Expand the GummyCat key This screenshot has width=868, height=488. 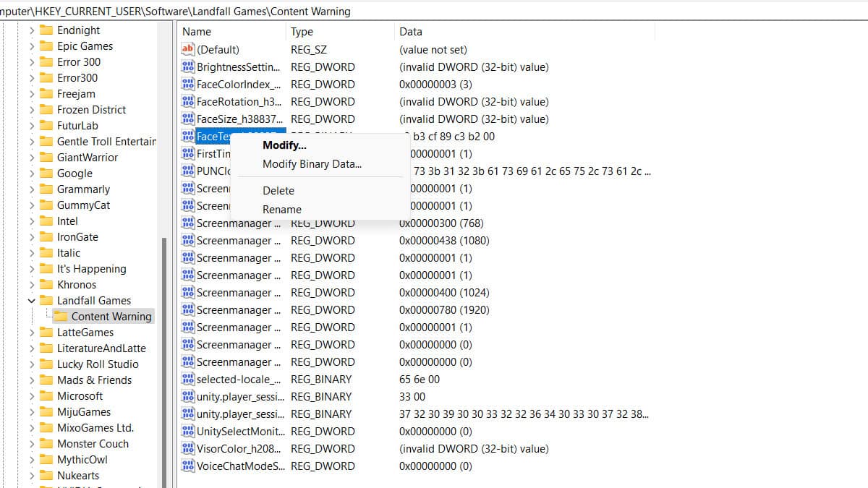[x=31, y=205]
